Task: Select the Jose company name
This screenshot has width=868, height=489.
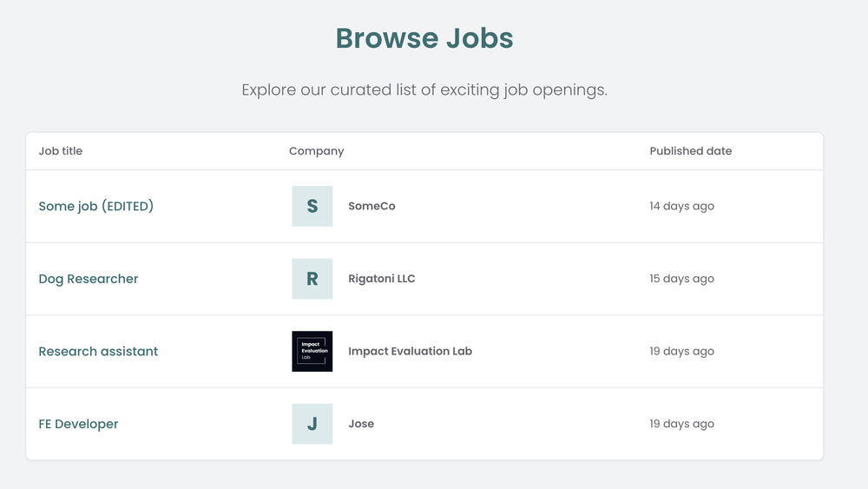Action: click(361, 424)
